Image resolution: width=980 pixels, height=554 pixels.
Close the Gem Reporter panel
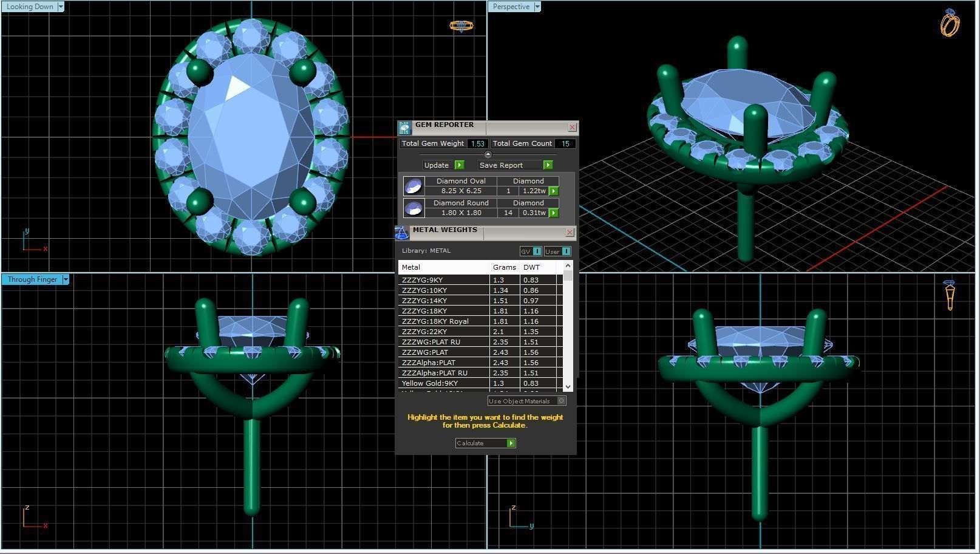click(x=572, y=127)
